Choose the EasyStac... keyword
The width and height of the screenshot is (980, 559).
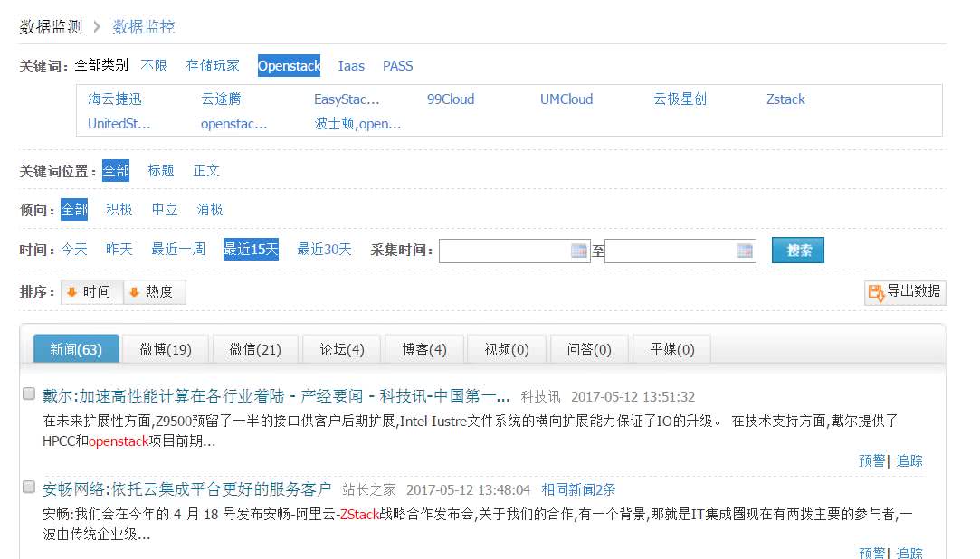(x=347, y=99)
